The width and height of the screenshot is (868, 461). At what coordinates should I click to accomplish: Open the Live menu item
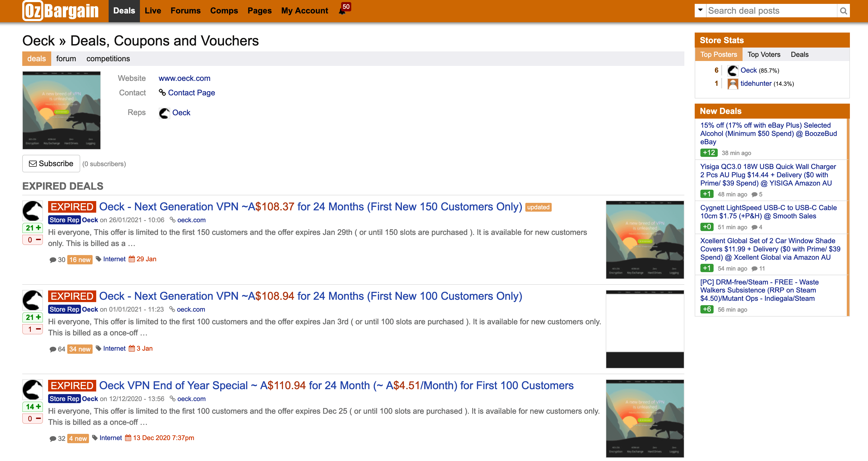[x=153, y=11]
